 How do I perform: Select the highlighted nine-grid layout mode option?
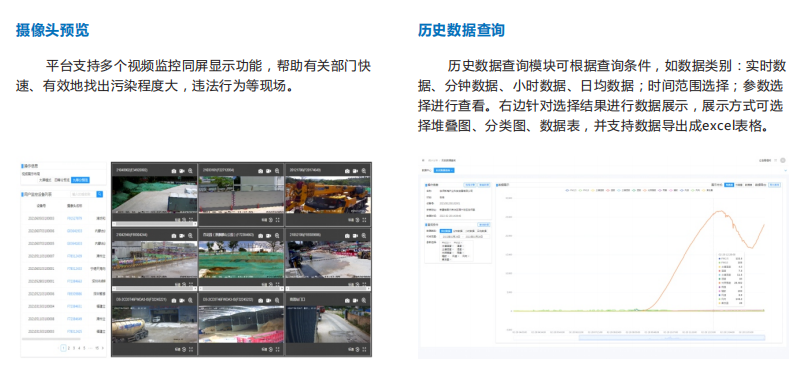[x=81, y=180]
